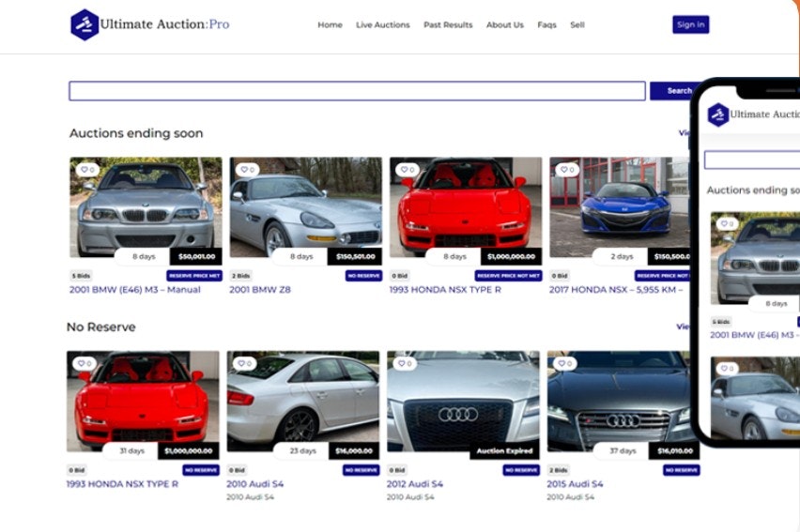800x532 pixels.
Task: Click the $16,010.00 price on the 2015 Audi S4
Action: coord(674,451)
